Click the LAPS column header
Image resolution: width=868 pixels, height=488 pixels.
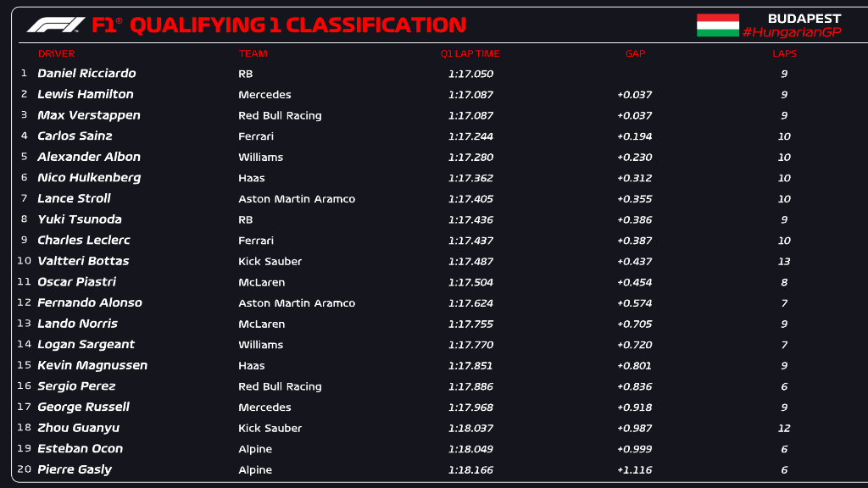point(784,53)
